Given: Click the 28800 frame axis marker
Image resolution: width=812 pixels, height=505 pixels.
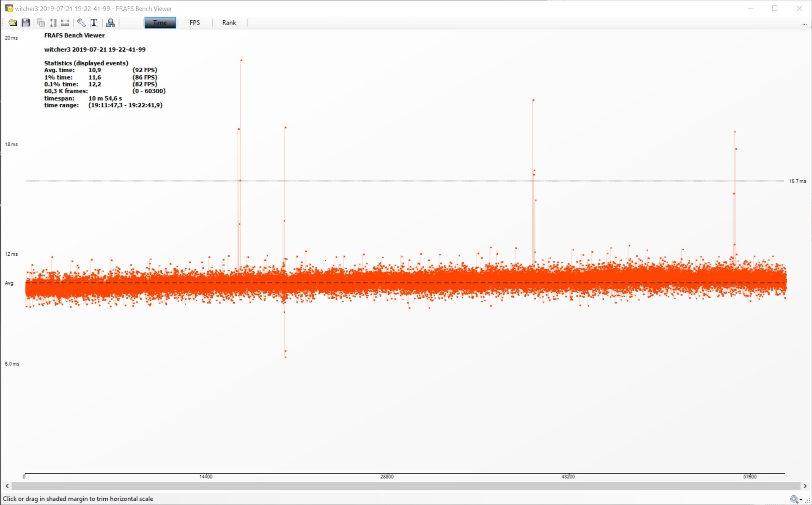Looking at the screenshot, I should pyautogui.click(x=387, y=477).
